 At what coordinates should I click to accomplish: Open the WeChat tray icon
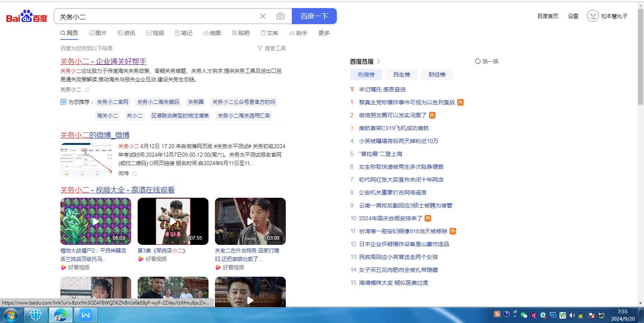pyautogui.click(x=524, y=315)
